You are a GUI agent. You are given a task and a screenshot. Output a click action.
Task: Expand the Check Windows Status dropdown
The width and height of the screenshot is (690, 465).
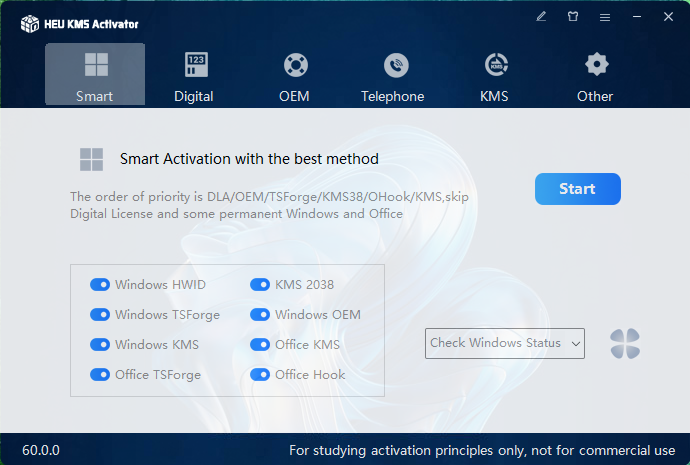[505, 343]
